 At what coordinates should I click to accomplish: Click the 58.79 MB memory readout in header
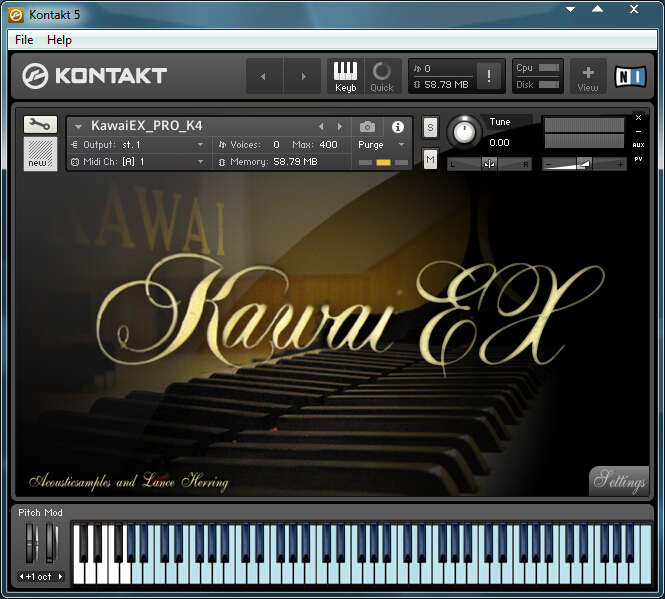(446, 85)
